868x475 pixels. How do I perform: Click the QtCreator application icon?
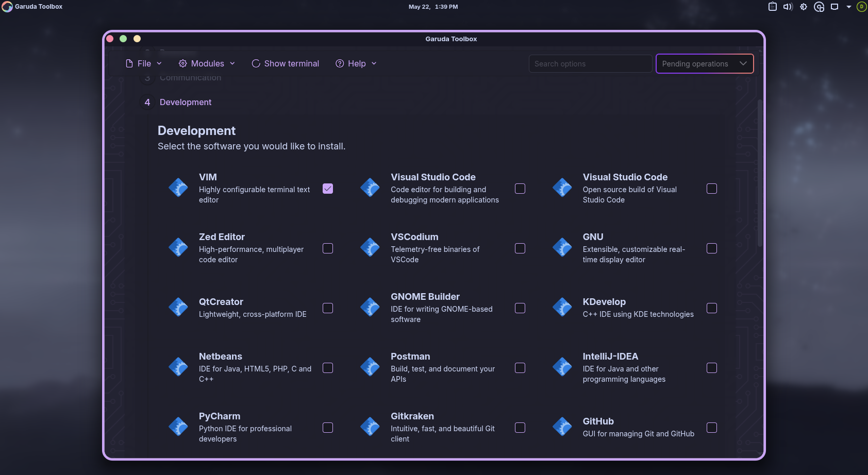click(x=178, y=307)
